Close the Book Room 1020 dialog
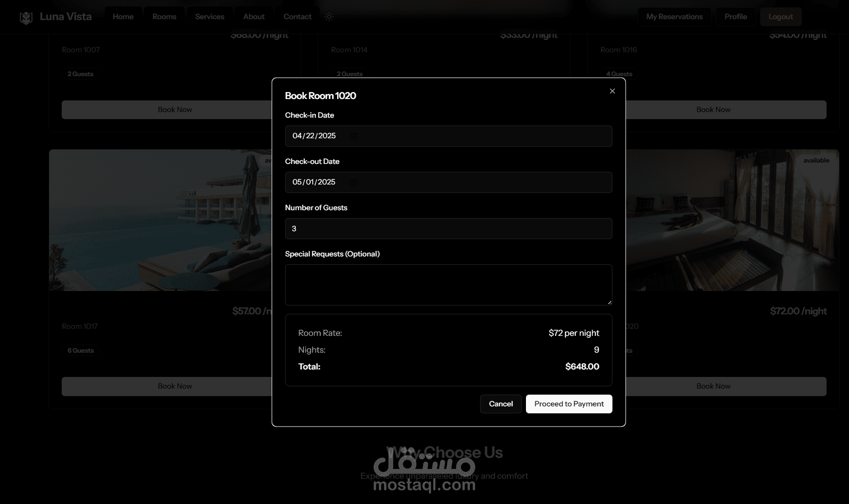The height and width of the screenshot is (504, 849). [612, 91]
